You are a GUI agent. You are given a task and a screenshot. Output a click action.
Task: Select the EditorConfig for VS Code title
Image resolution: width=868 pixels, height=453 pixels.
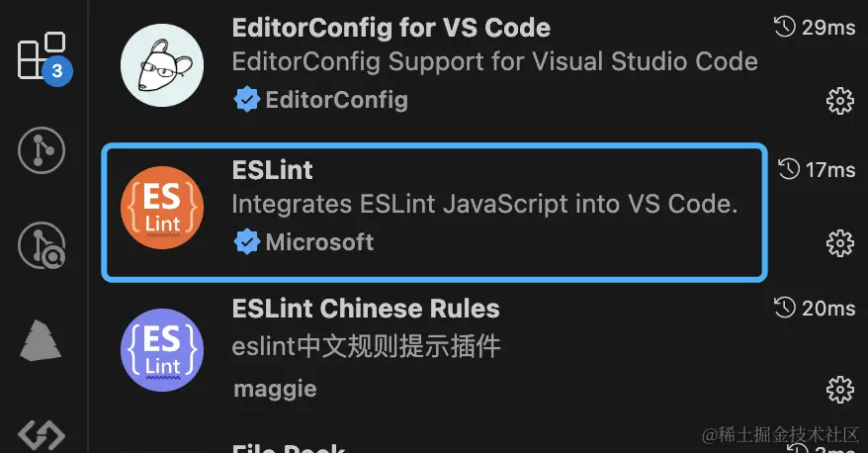click(x=391, y=27)
